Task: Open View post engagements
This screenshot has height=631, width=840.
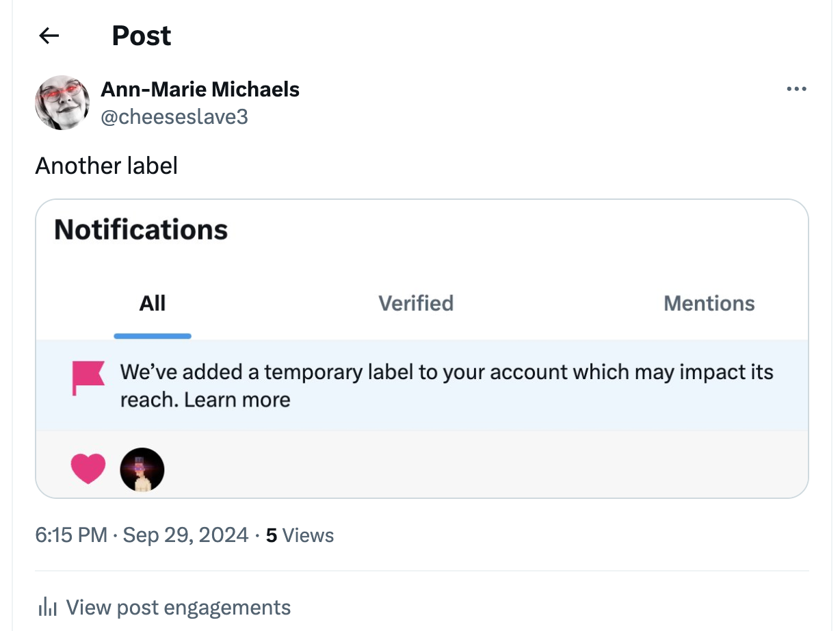Action: (178, 607)
